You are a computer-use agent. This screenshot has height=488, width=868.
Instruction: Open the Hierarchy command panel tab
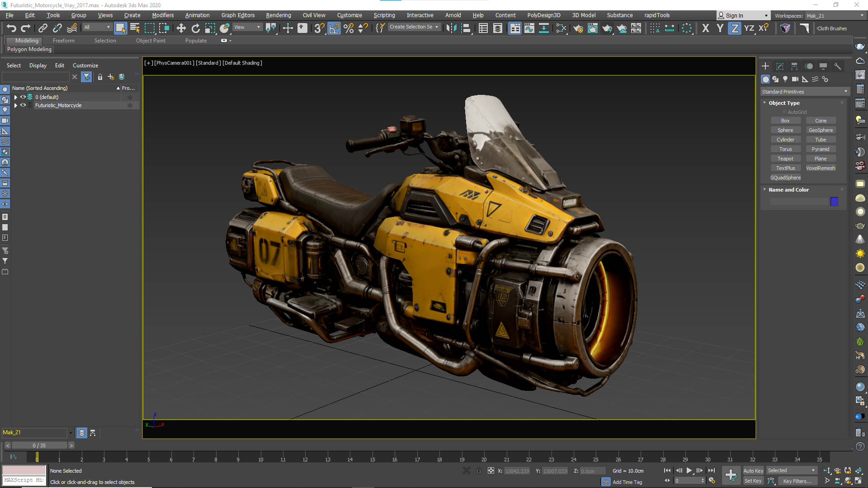(x=794, y=66)
